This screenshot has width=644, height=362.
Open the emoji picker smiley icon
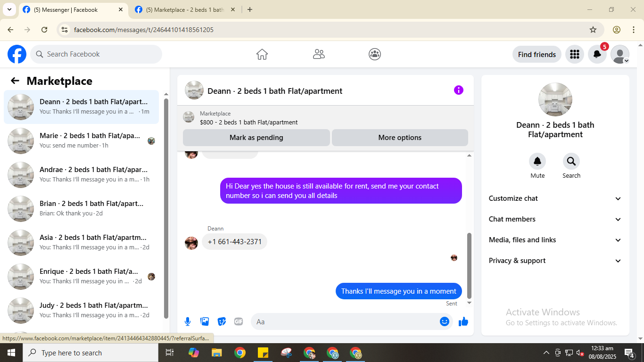(445, 321)
